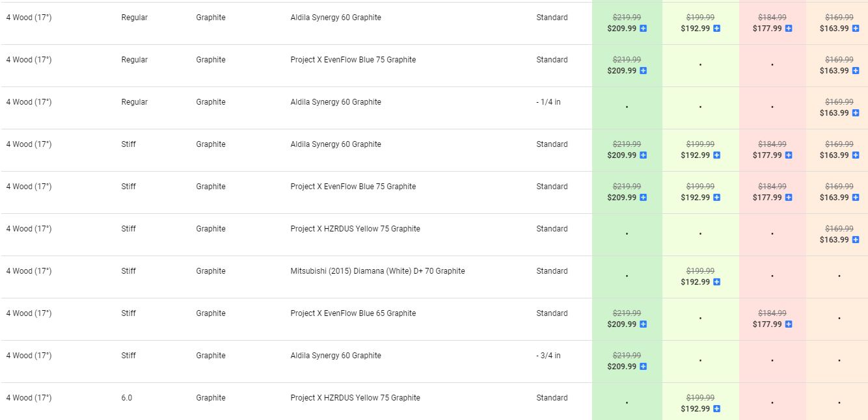Viewport: 868px width, 420px height.
Task: Add $177.99 Stiff EvenFlow Blue 65 option
Action: coord(789,324)
